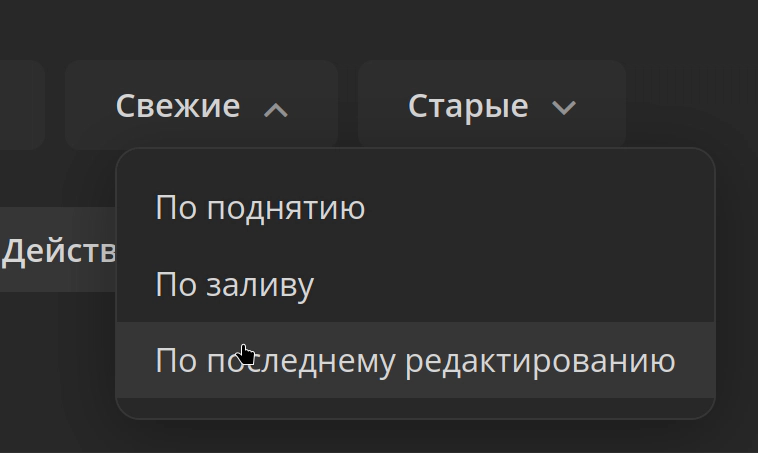Click the Старые label text
This screenshot has height=453, width=758.
(468, 106)
